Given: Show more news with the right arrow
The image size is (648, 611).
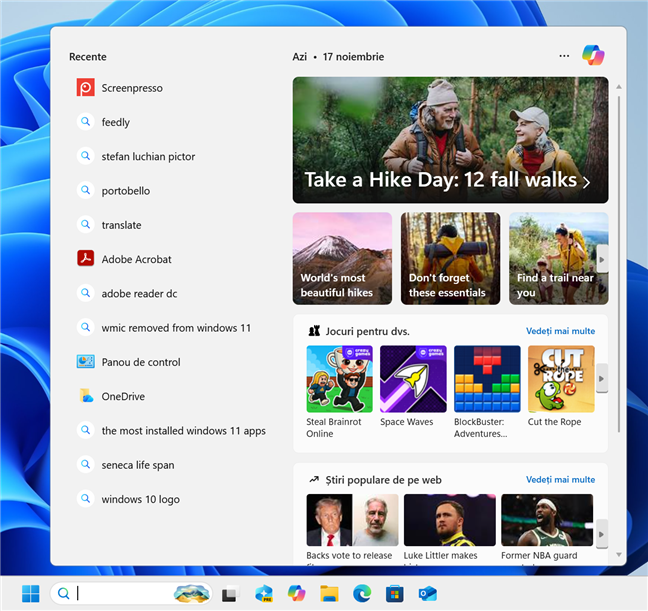Looking at the screenshot, I should (602, 534).
